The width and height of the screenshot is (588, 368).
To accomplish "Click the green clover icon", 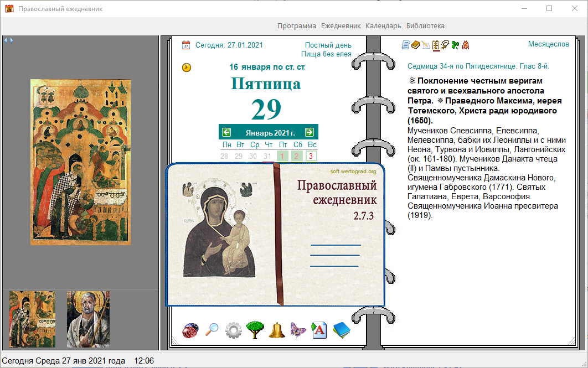I will click(455, 45).
